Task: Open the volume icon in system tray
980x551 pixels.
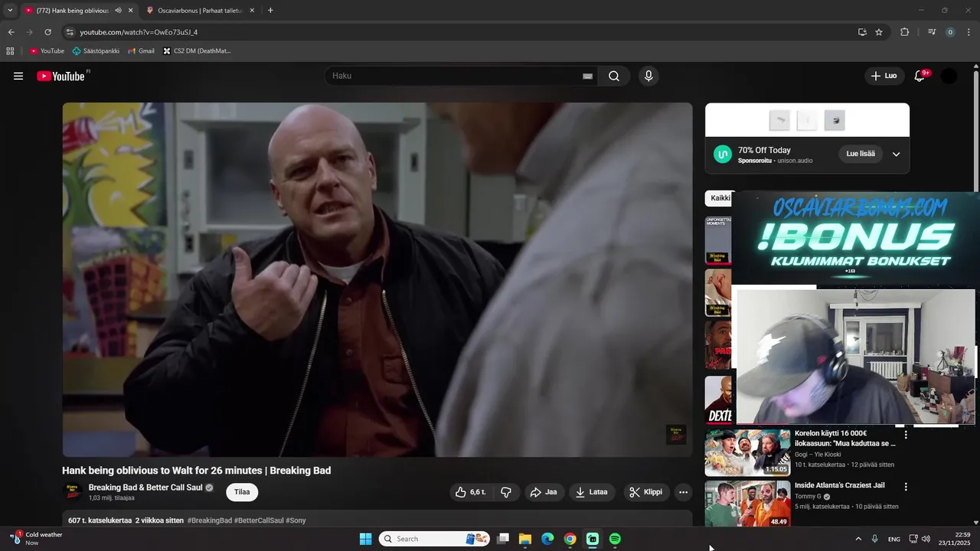Action: click(926, 539)
